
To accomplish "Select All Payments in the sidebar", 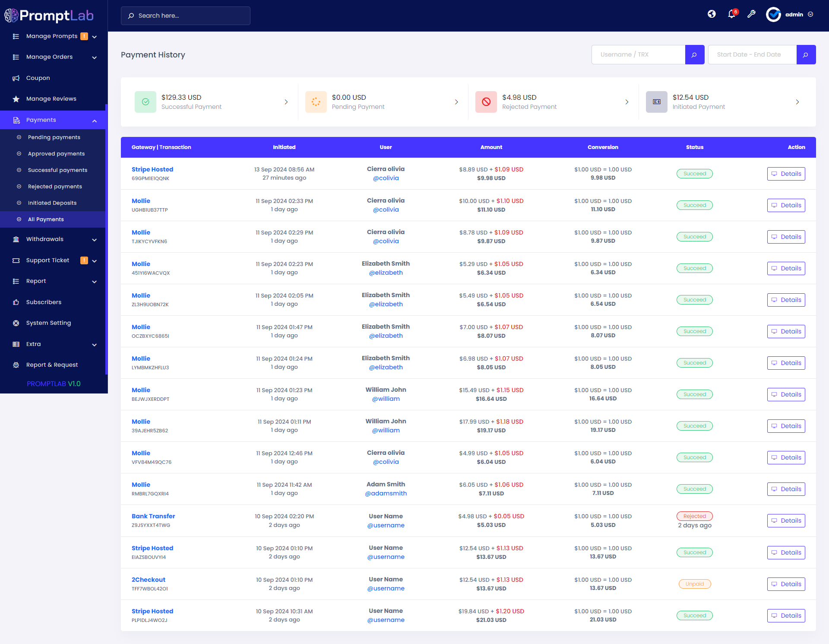I will click(45, 219).
